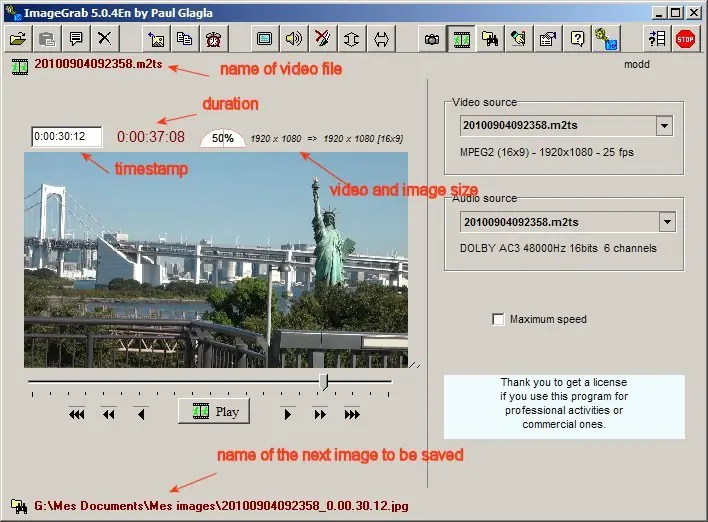The height and width of the screenshot is (522, 708).
Task: Step forward one frame with the single right arrow
Action: tap(287, 414)
